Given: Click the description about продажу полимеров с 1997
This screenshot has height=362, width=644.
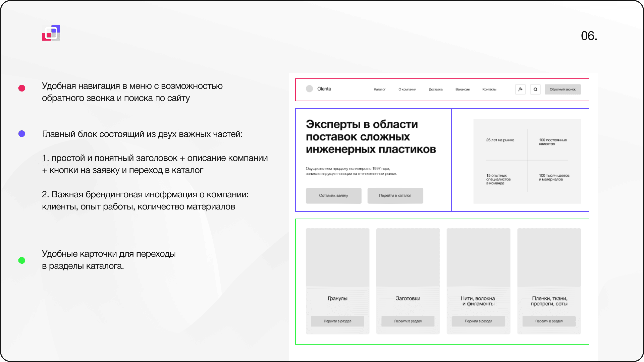Looking at the screenshot, I should coord(351,171).
